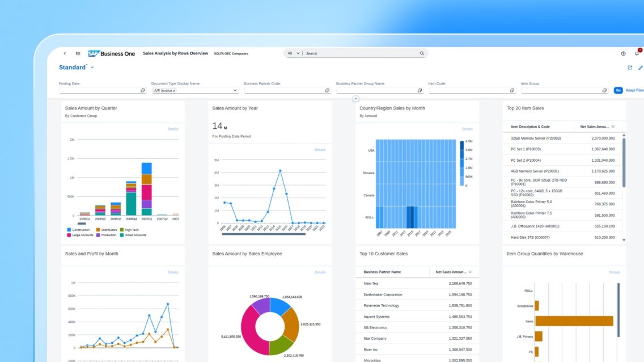The image size is (644, 362).
Task: Click the Construction legend color swatch
Action: 69,230
